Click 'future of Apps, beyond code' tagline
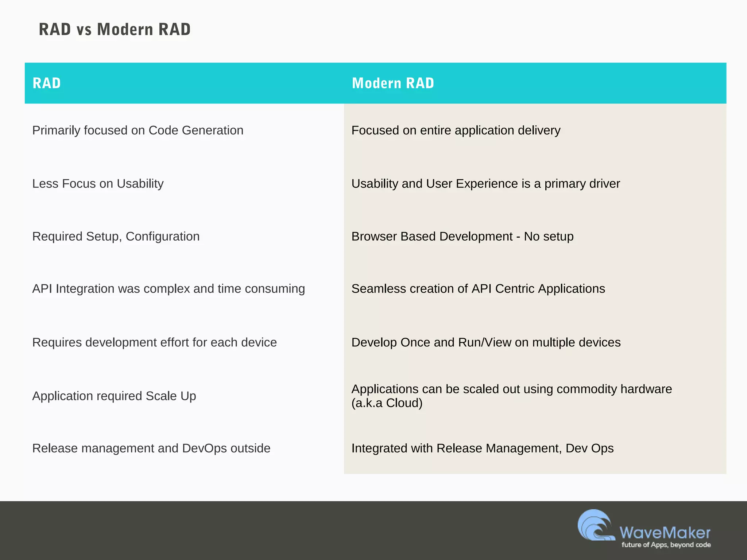This screenshot has width=747, height=560. pos(666,545)
